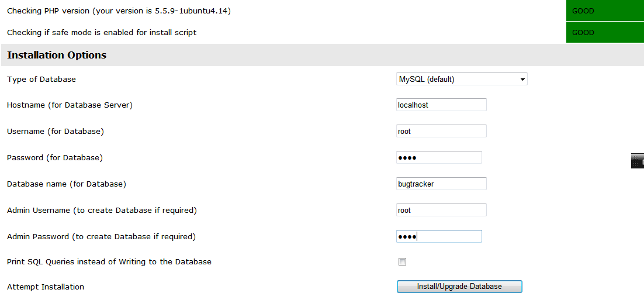
Task: Focus the Username (for Database) input
Action: click(442, 131)
